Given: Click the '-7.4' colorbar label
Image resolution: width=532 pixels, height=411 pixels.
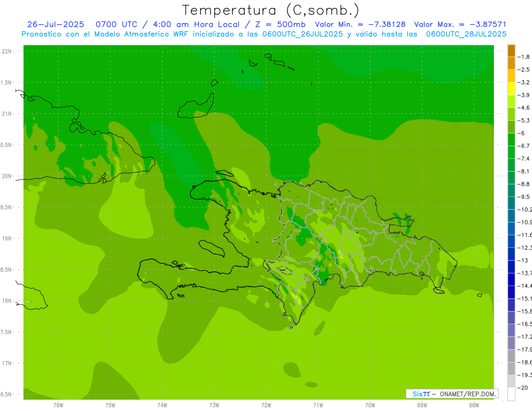Looking at the screenshot, I should click(524, 159).
